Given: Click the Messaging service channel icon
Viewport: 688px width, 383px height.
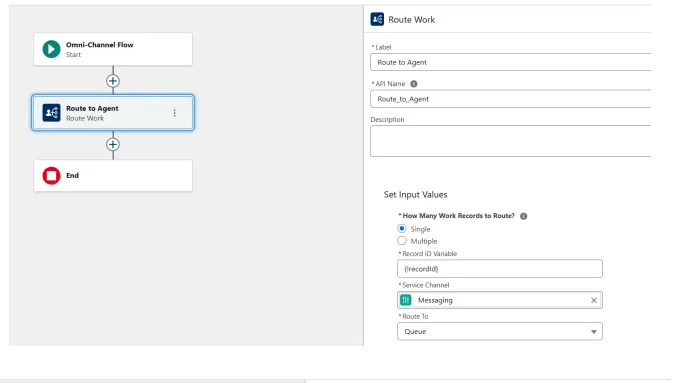Looking at the screenshot, I should pyautogui.click(x=406, y=300).
